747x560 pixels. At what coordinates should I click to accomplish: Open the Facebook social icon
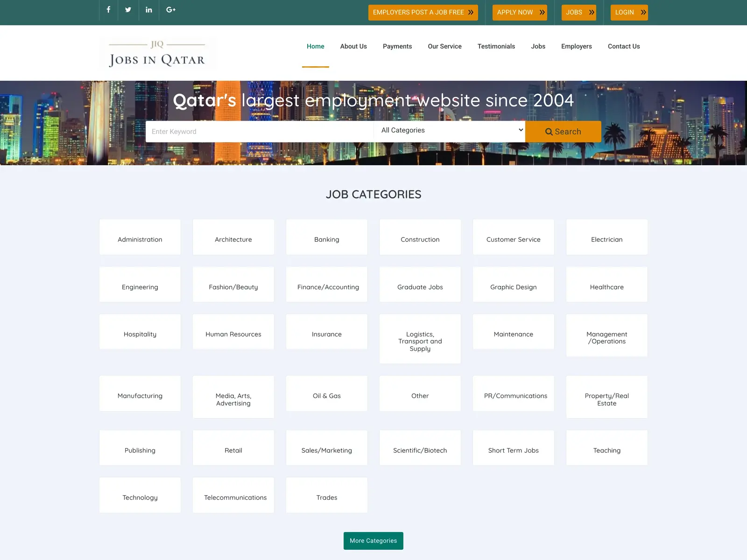tap(108, 10)
